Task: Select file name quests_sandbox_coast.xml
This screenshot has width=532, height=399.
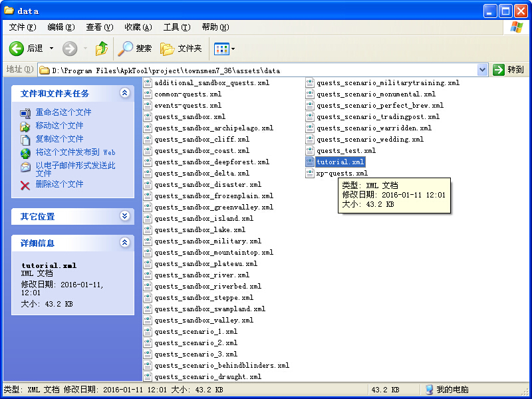Action: (x=202, y=151)
